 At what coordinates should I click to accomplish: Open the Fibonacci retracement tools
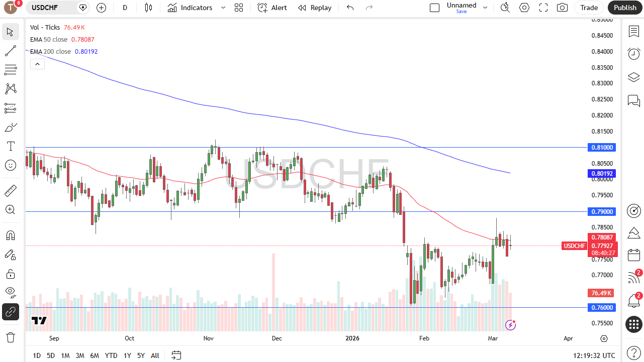(10, 70)
